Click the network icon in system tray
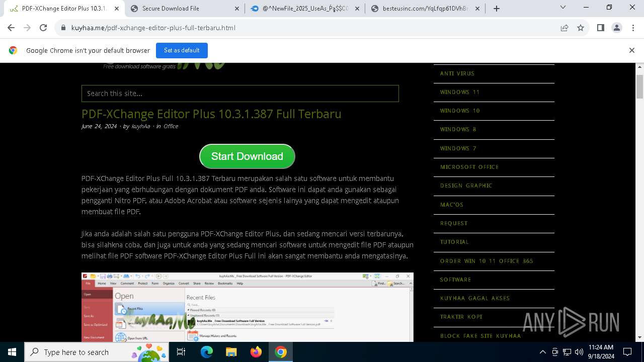Image resolution: width=644 pixels, height=362 pixels. pos(567,352)
